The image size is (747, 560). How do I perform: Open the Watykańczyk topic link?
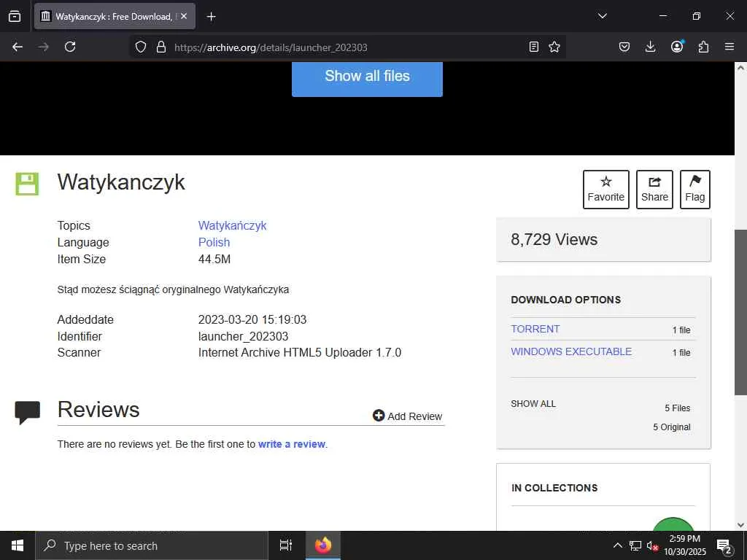[232, 225]
